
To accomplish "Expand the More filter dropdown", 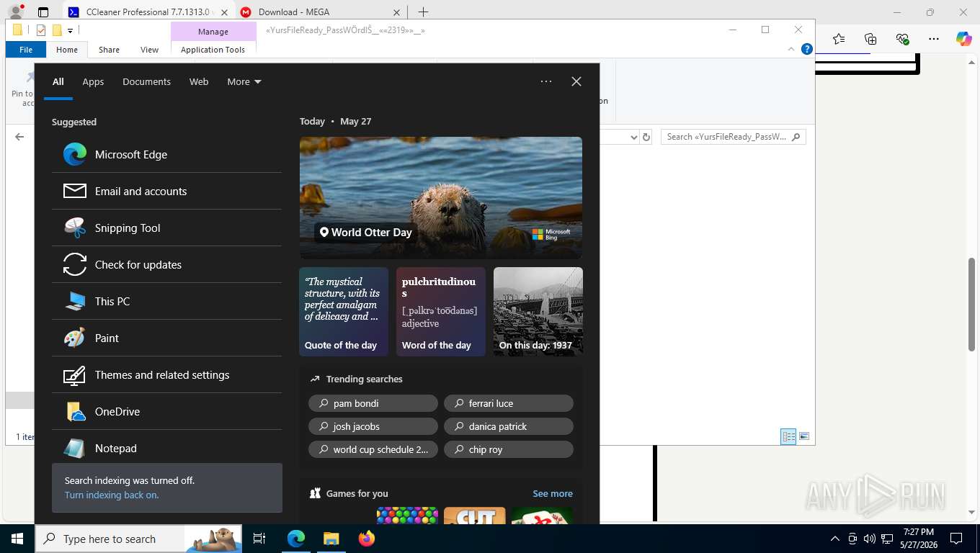I will pyautogui.click(x=244, y=81).
